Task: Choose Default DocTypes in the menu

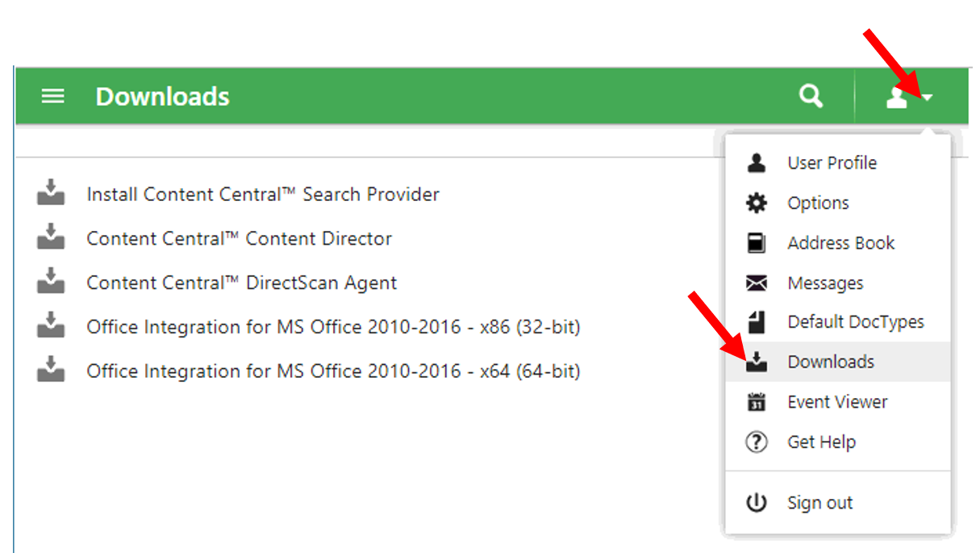Action: click(x=838, y=322)
